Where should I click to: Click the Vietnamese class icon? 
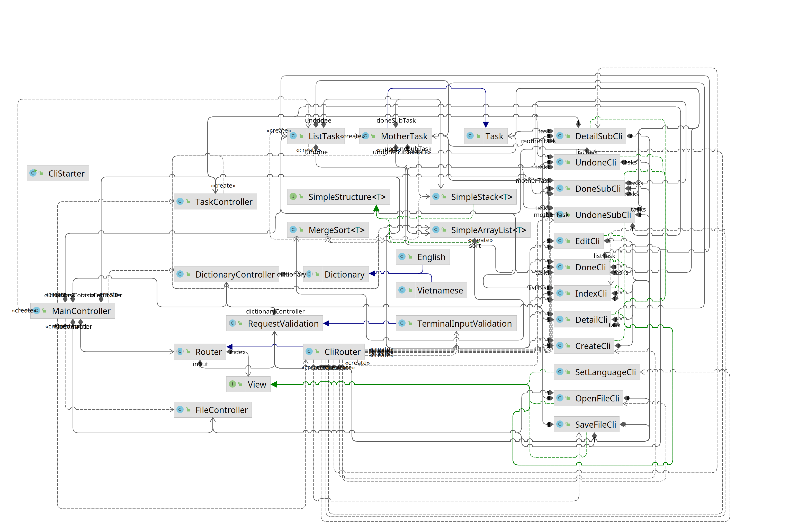coord(402,290)
